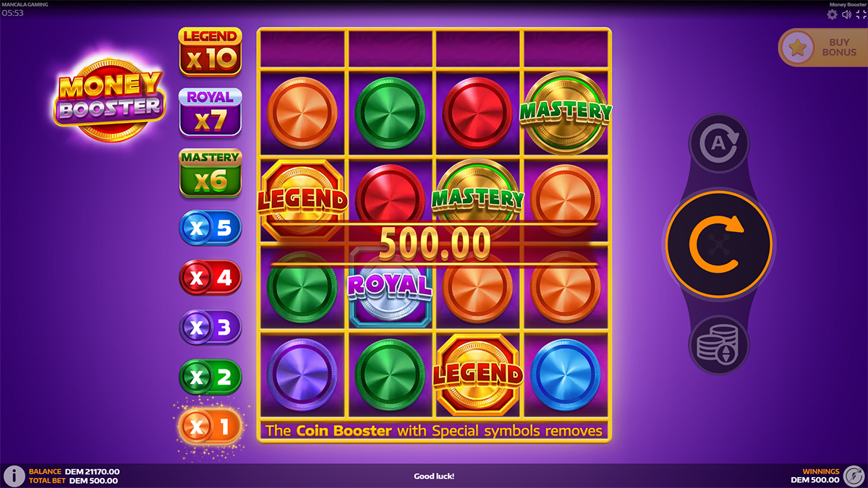Open the settings gear icon
The image size is (868, 488).
point(832,14)
